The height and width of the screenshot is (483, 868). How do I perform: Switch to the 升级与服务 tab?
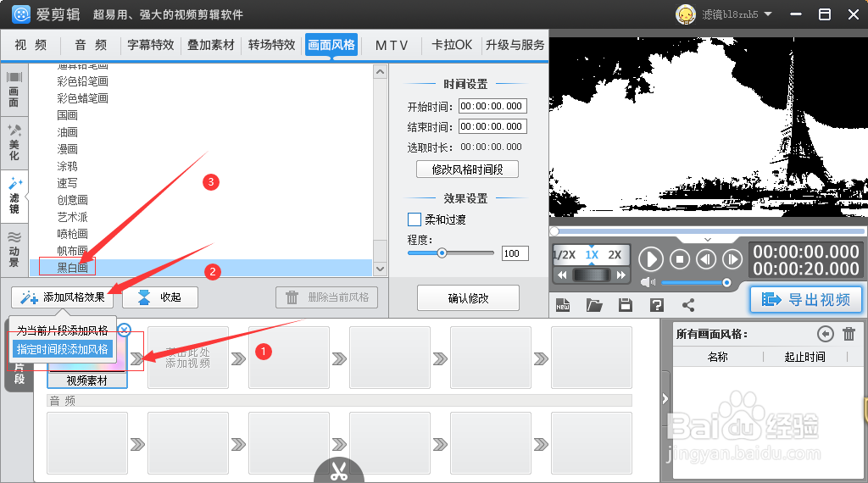pos(515,45)
